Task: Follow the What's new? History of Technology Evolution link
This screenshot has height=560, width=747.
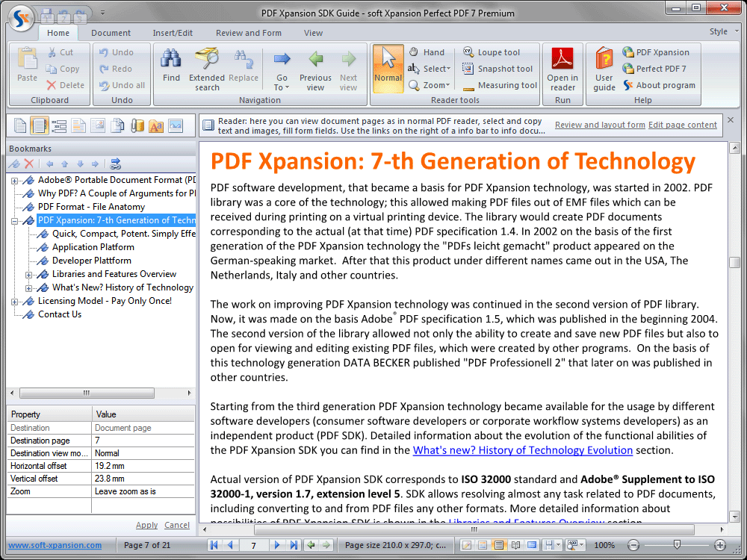Action: pos(523,450)
